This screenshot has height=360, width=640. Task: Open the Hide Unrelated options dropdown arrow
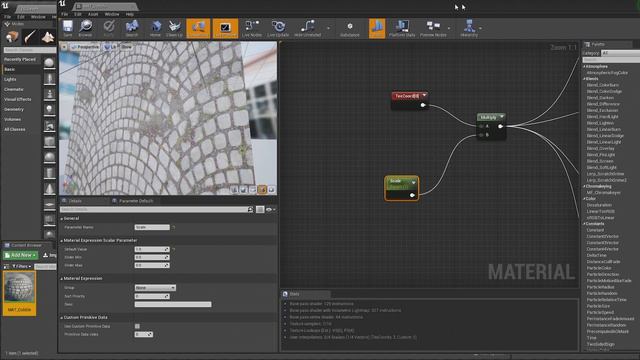click(x=328, y=28)
